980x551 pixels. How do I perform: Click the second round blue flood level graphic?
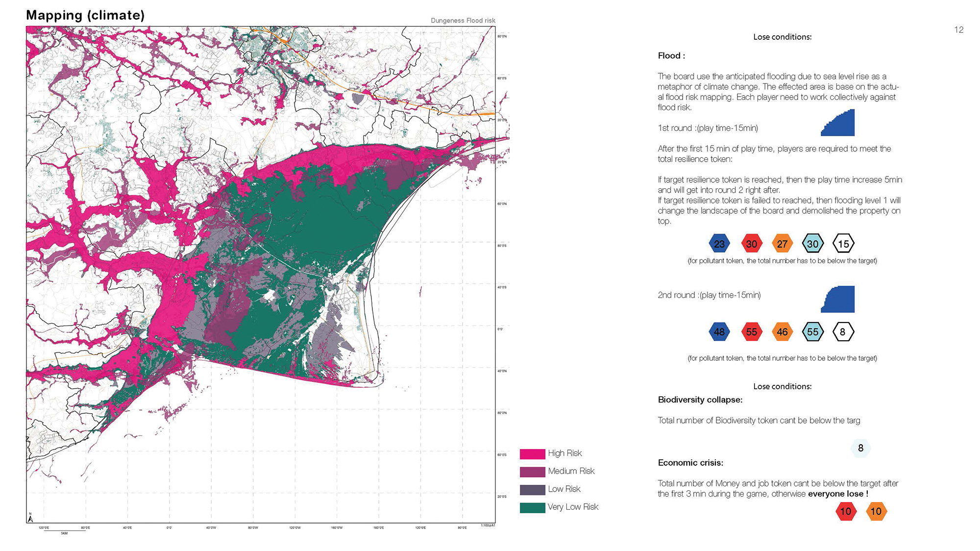pyautogui.click(x=839, y=300)
